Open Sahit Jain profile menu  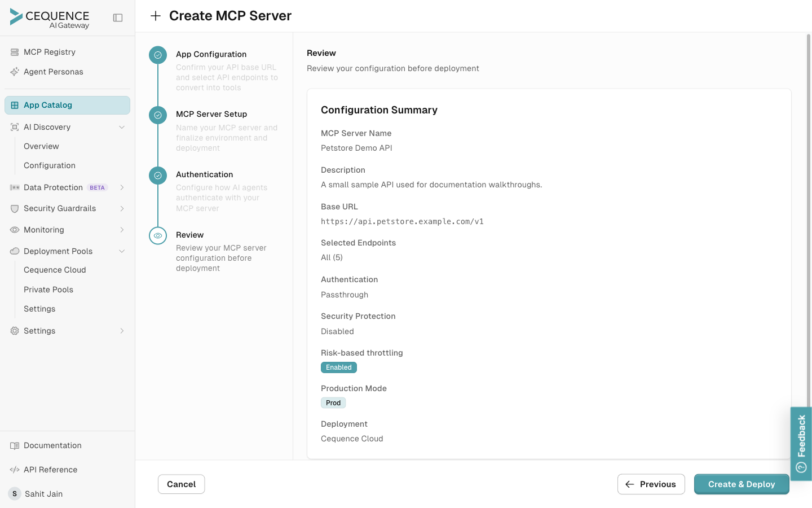[x=44, y=494]
